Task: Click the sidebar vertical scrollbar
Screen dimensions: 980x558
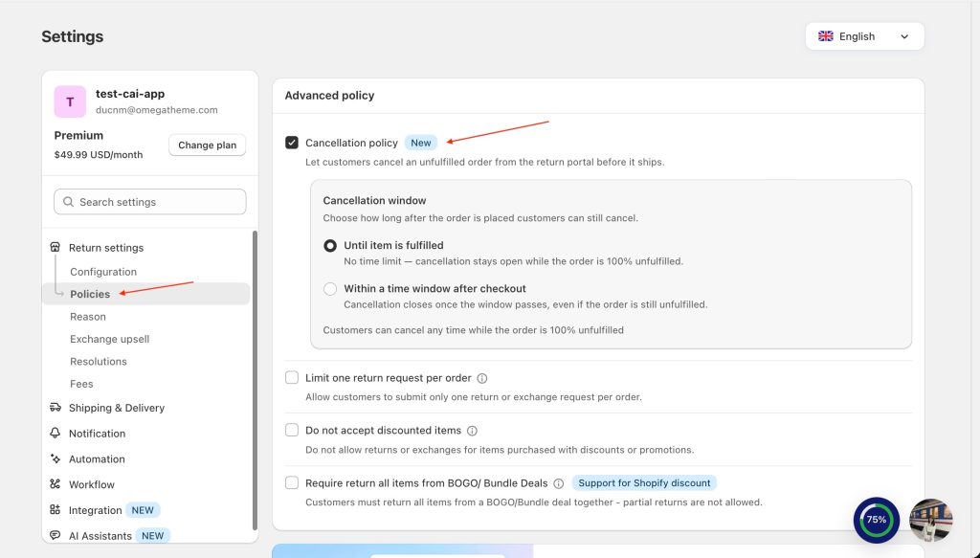Action: click(x=255, y=380)
